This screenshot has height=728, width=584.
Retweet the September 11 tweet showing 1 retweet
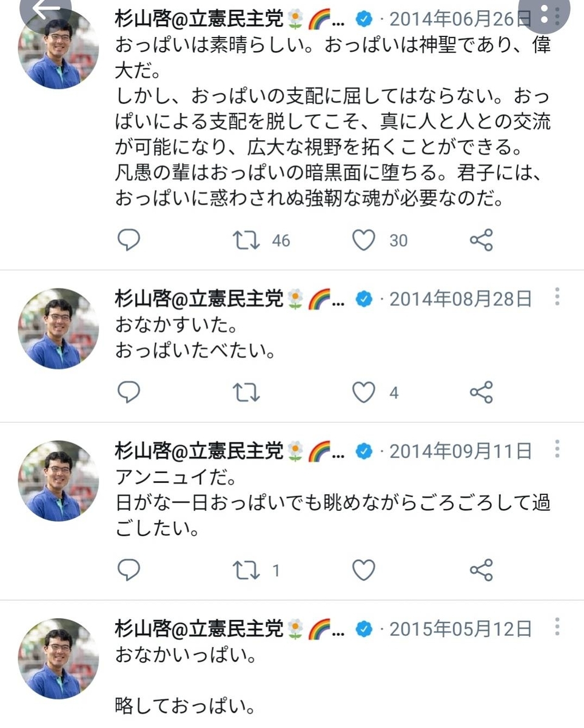[x=246, y=569]
